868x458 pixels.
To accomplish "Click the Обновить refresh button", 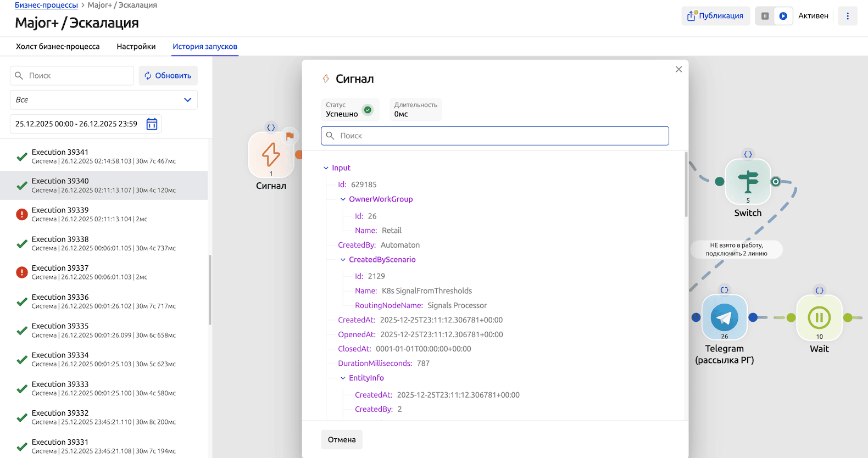I will [x=168, y=76].
